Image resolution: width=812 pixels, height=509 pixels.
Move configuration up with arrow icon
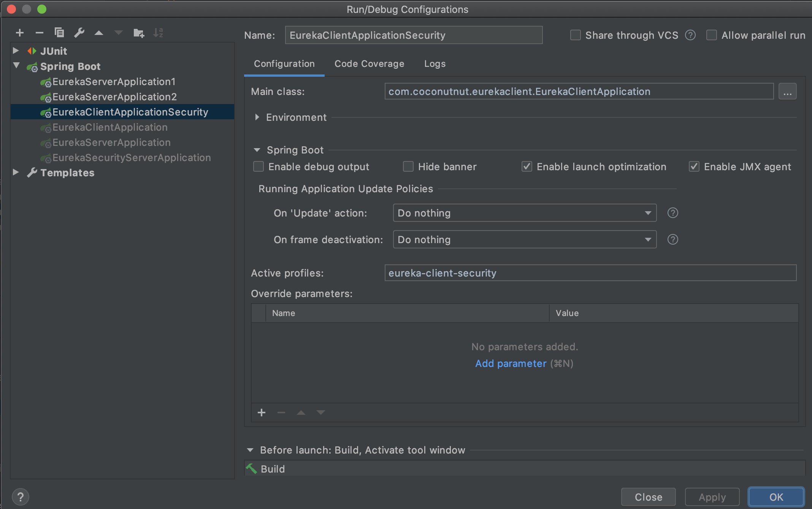coord(99,33)
